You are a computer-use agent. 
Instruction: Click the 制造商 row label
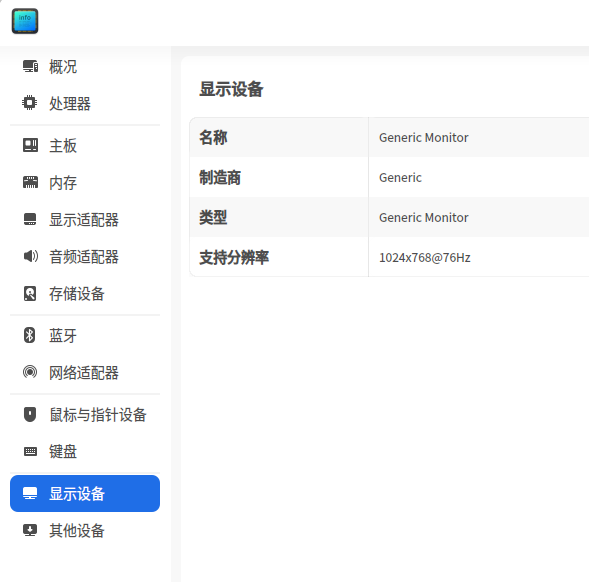[220, 177]
